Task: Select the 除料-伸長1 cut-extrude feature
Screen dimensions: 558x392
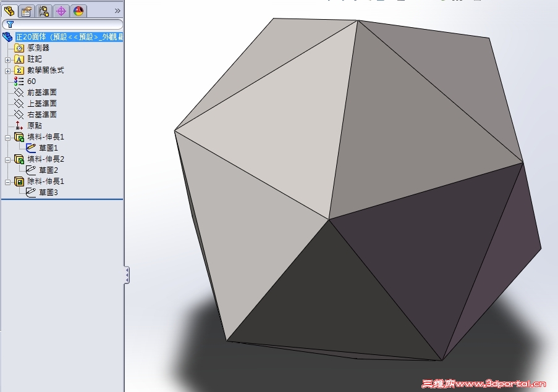Action: coord(46,181)
